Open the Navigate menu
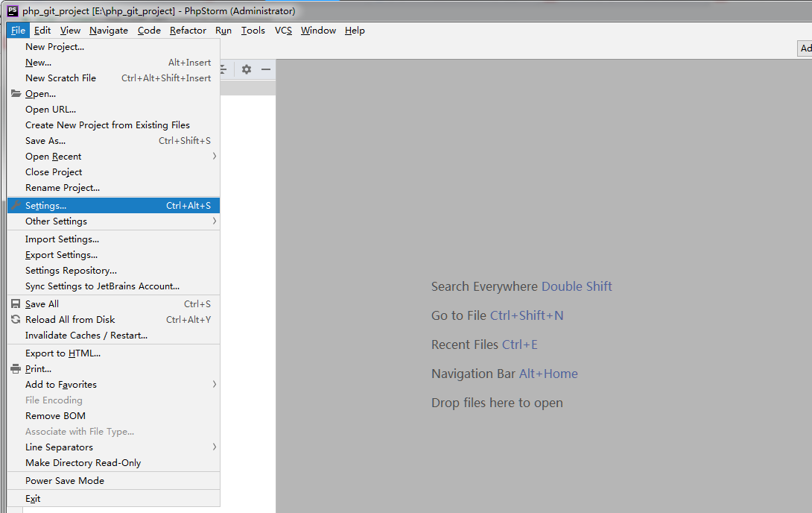The width and height of the screenshot is (812, 513). 109,31
